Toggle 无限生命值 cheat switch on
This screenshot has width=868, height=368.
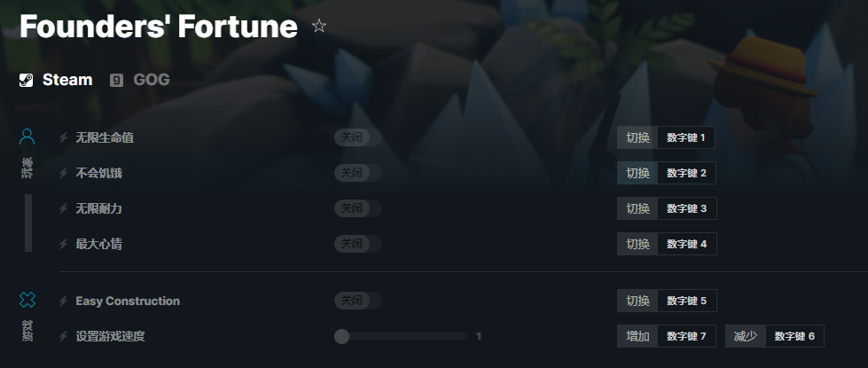pos(358,137)
